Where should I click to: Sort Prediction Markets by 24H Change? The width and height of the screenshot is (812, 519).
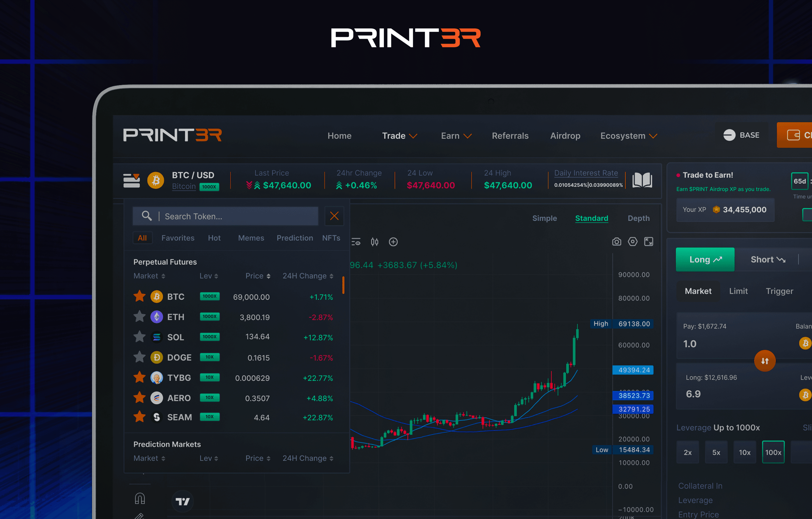tap(308, 458)
